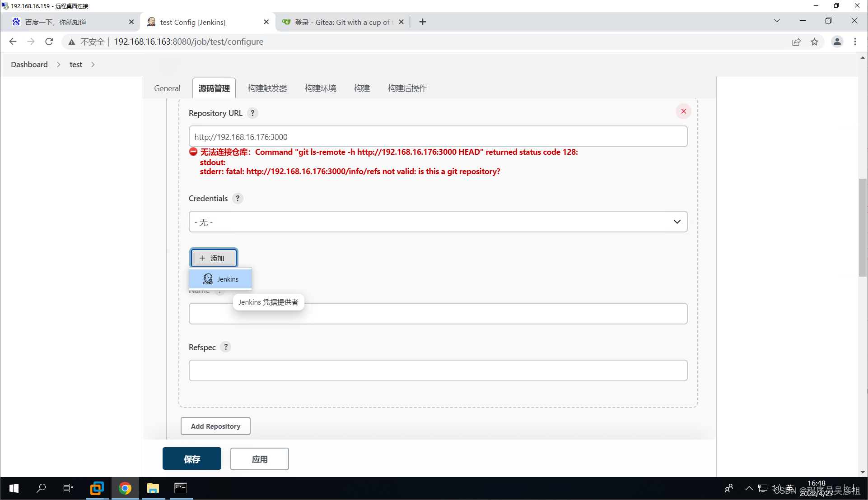868x500 pixels.
Task: Click the Name input field
Action: pos(438,314)
